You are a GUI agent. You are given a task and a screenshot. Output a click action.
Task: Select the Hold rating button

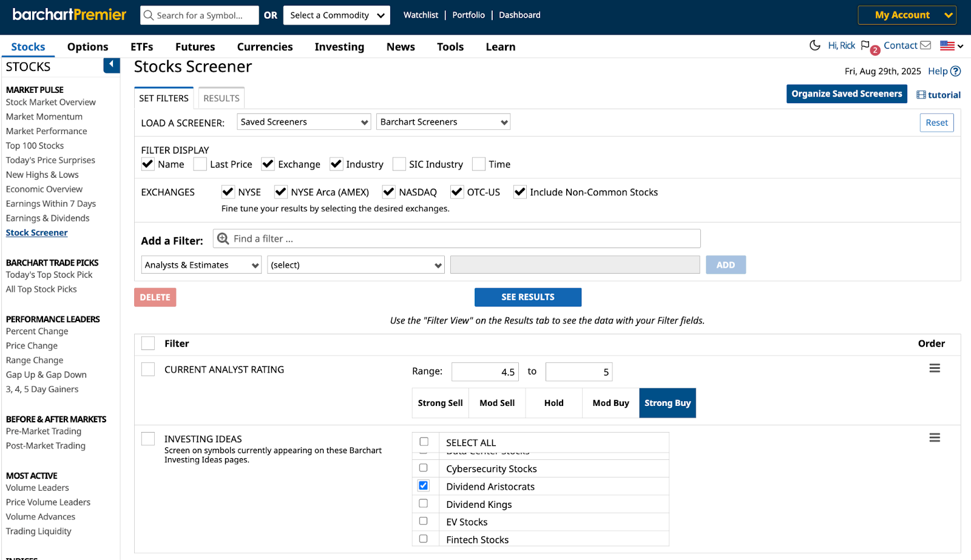tap(553, 403)
